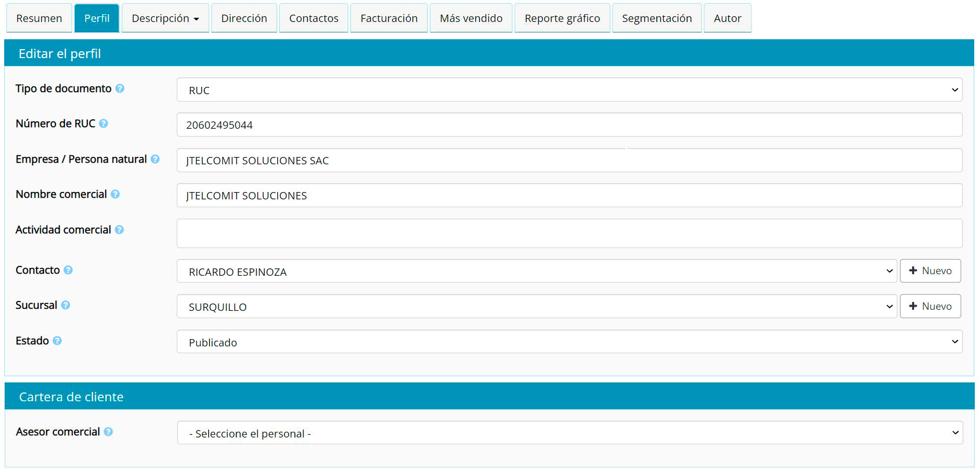980x472 pixels.
Task: Click help icon beside Número de RUC
Action: pyautogui.click(x=104, y=123)
